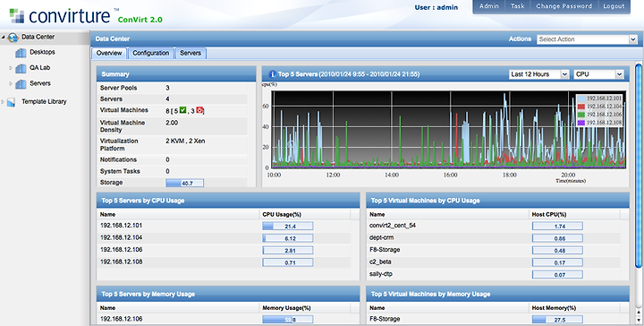Click server 192.168.12.104 in CPU usage table

(x=121, y=237)
